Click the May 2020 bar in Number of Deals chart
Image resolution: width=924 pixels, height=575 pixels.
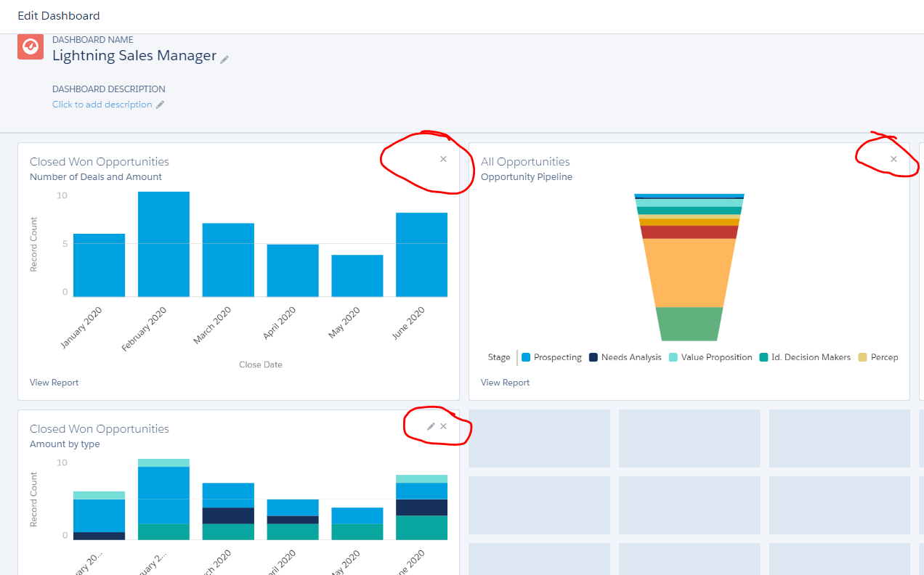tap(357, 275)
